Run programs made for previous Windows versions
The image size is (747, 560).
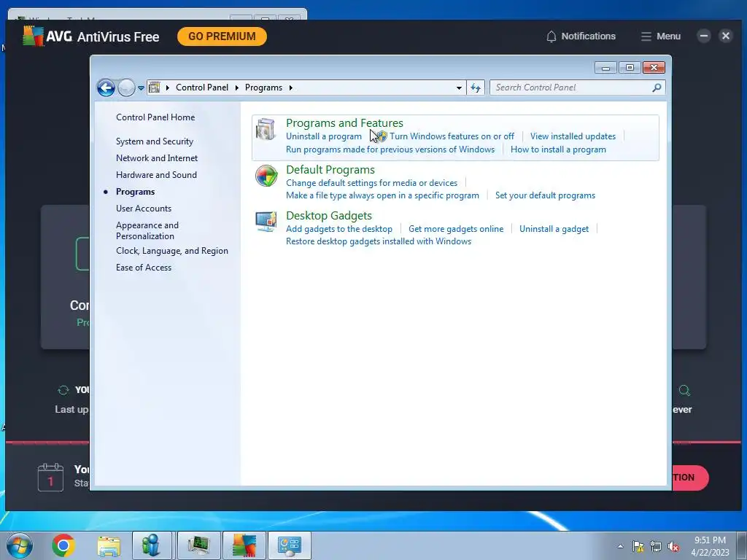(390, 149)
